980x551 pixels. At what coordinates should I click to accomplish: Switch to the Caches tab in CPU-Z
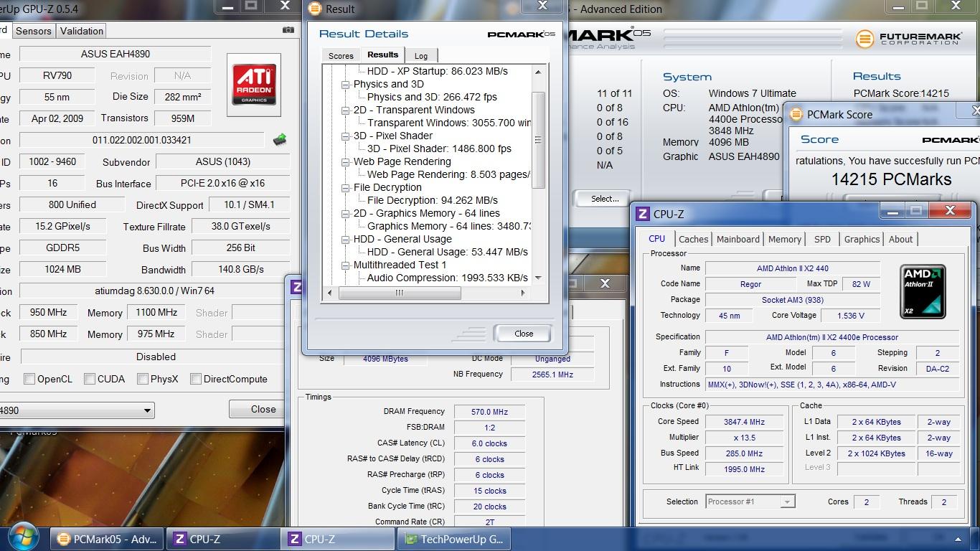[x=694, y=240]
